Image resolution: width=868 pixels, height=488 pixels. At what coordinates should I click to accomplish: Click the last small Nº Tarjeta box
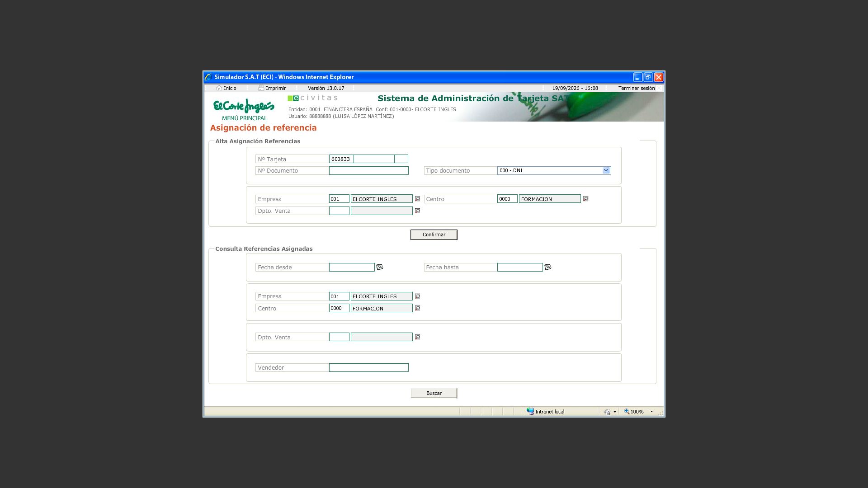401,159
